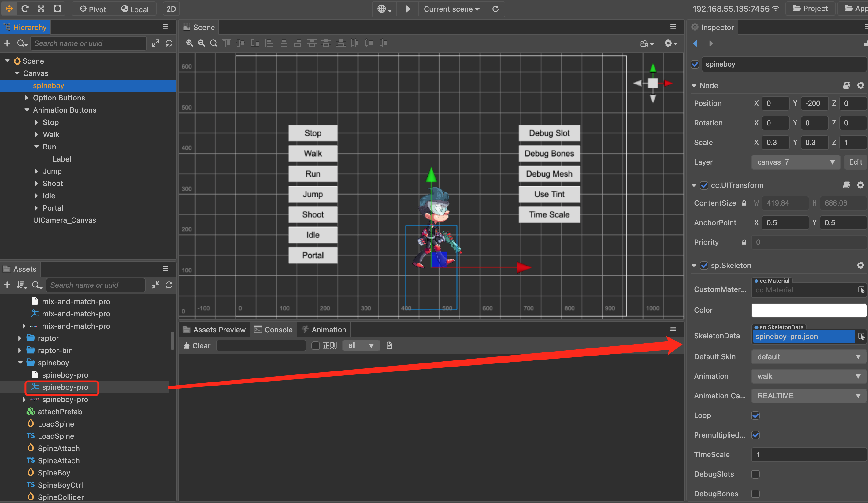
Task: Expand the Option Buttons node
Action: pos(27,98)
